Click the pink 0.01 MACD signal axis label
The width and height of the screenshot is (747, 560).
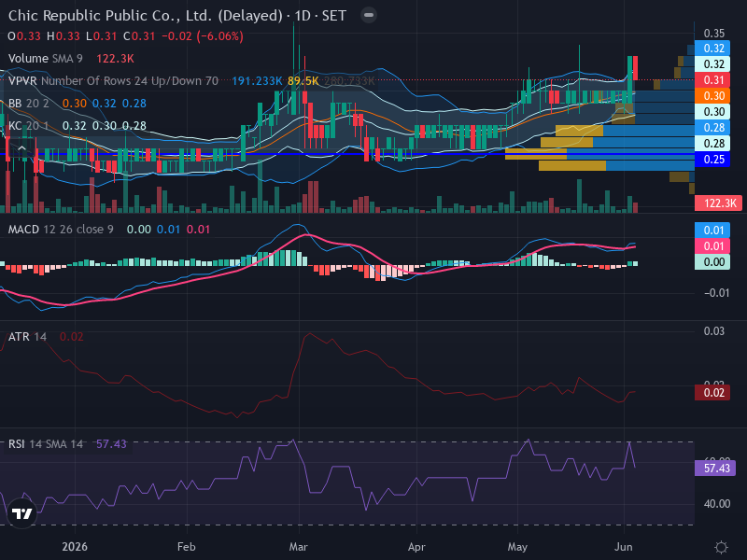click(x=712, y=246)
